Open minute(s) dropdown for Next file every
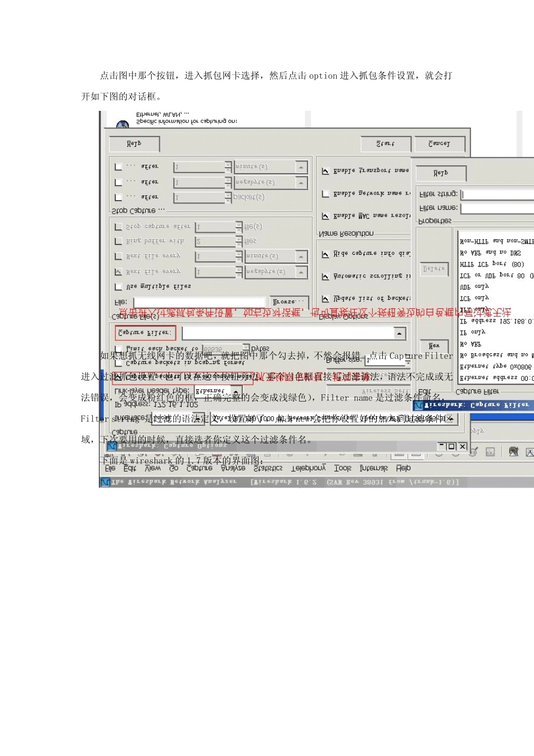534x756 pixels. point(301,256)
